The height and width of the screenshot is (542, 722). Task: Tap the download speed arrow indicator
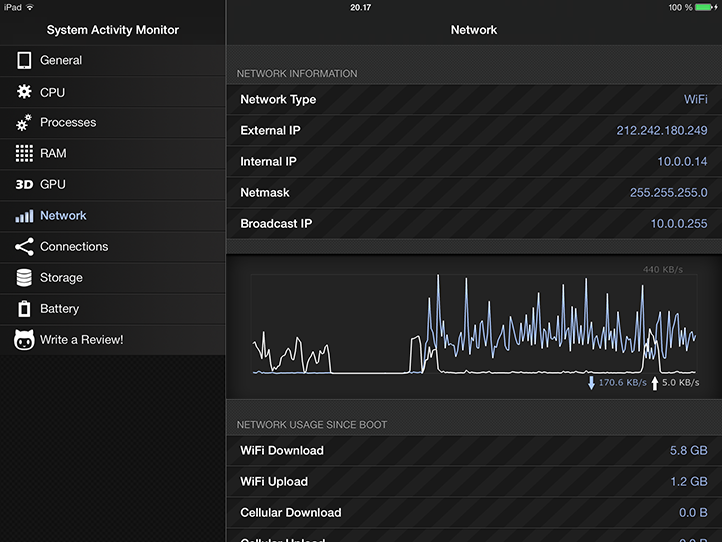(591, 382)
